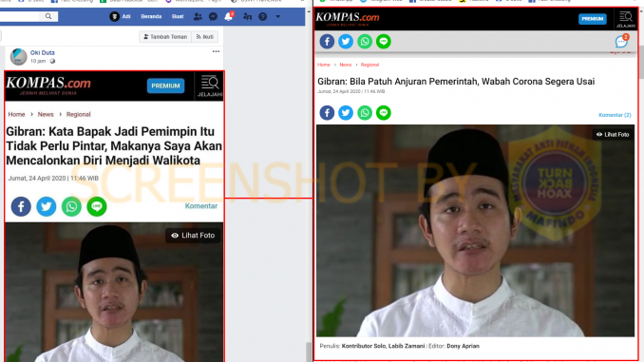Open the post options three-dot menu
This screenshot has width=644, height=362.
tap(216, 51)
